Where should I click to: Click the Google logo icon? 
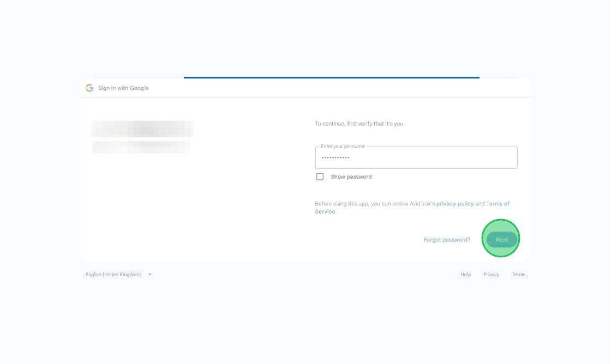point(89,88)
